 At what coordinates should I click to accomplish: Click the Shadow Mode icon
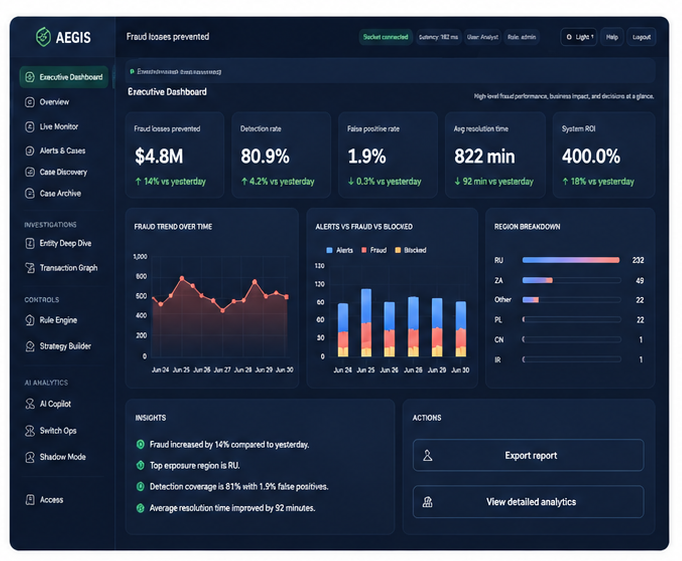coord(30,457)
